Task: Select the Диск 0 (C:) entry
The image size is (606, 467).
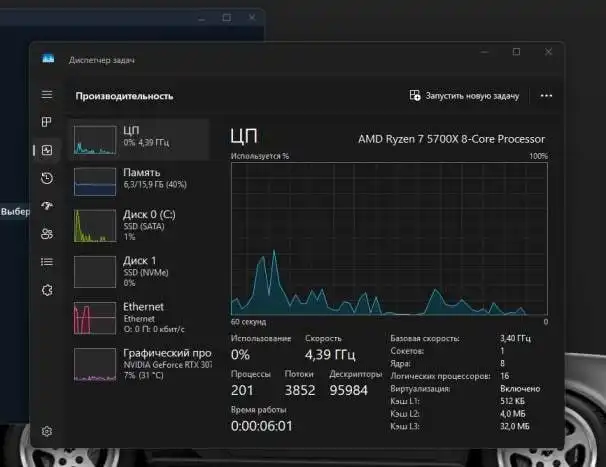Action: tap(141, 226)
